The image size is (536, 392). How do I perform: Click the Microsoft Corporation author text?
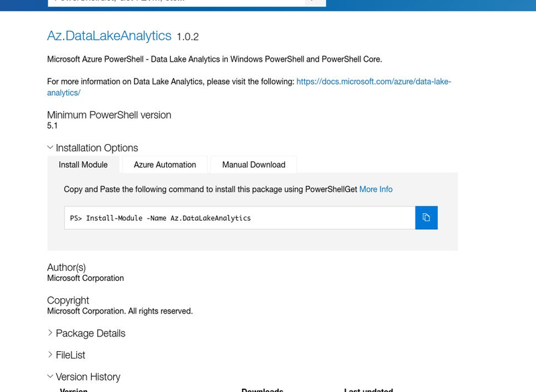(86, 278)
